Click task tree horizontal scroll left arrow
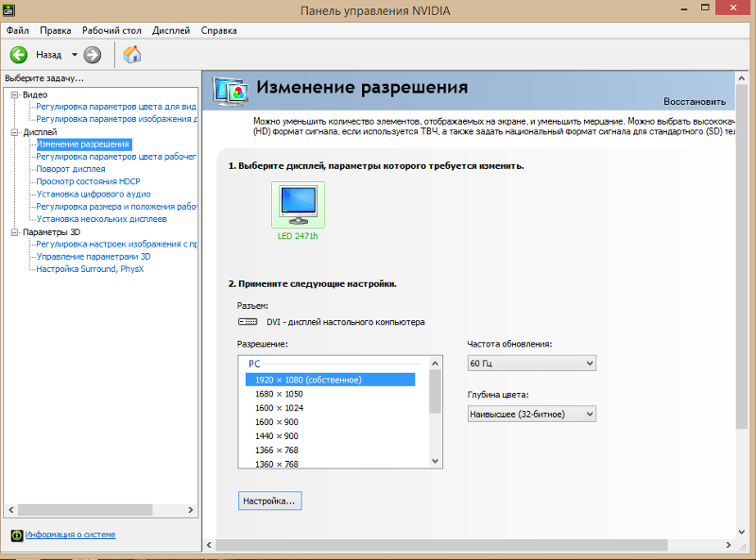 (11, 510)
